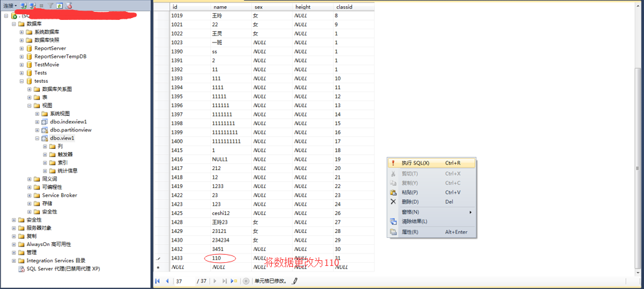Select Integration Services 目录 node
The width and height of the screenshot is (644, 289).
point(56,261)
